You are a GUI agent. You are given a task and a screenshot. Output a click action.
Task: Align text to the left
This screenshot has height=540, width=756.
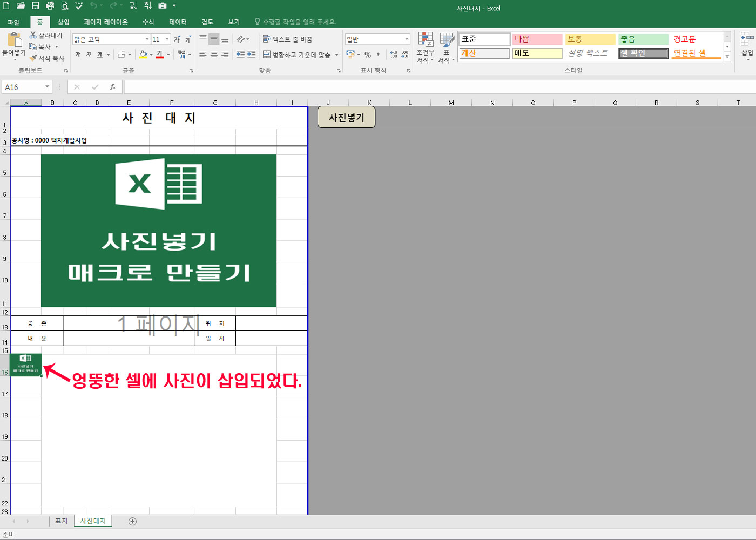click(203, 55)
